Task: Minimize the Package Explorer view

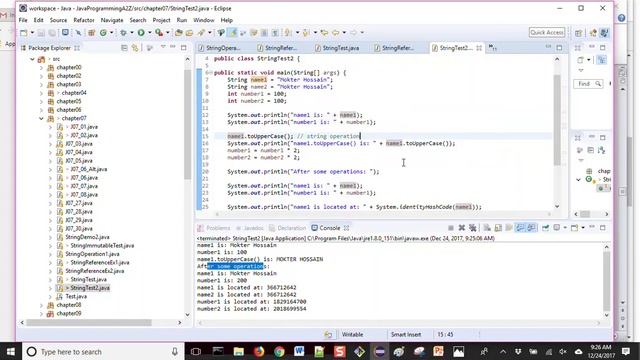Action: [173, 47]
